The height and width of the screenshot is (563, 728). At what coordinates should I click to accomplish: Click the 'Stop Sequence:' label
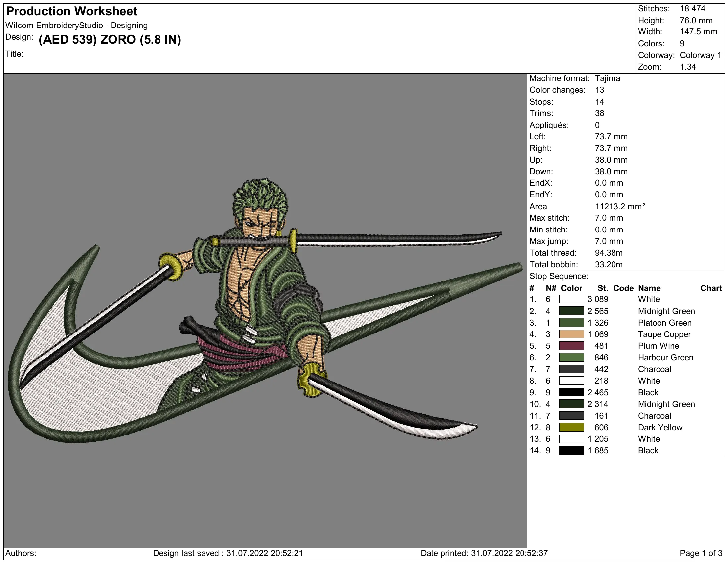coord(559,276)
